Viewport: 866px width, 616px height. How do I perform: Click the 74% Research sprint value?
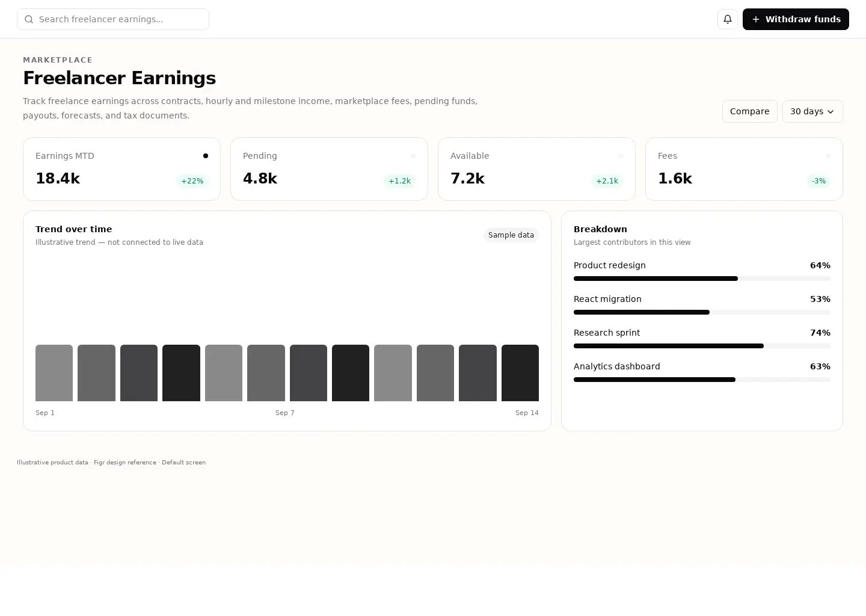(820, 333)
